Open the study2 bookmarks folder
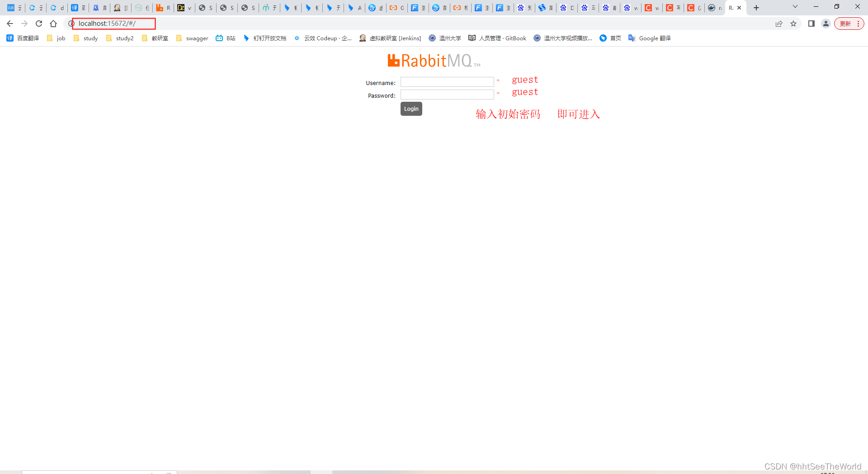Screen dimensions: 868x474 (x=120, y=38)
